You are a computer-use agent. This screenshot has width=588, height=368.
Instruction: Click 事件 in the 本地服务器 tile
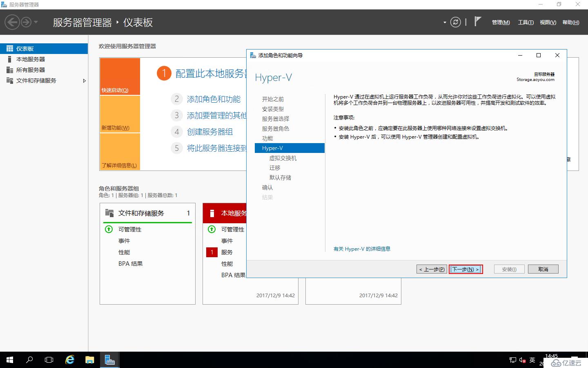pyautogui.click(x=227, y=241)
